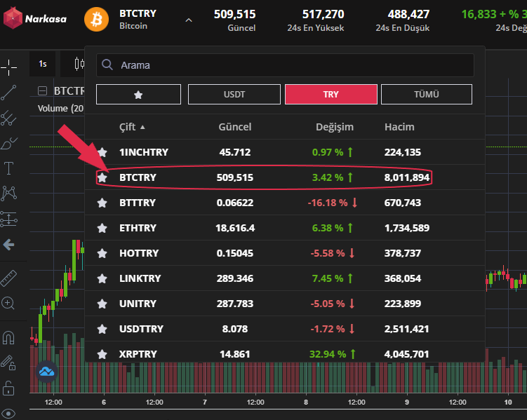Image resolution: width=527 pixels, height=420 pixels.
Task: Toggle favorite star for 1INCHTRY
Action: (x=102, y=152)
